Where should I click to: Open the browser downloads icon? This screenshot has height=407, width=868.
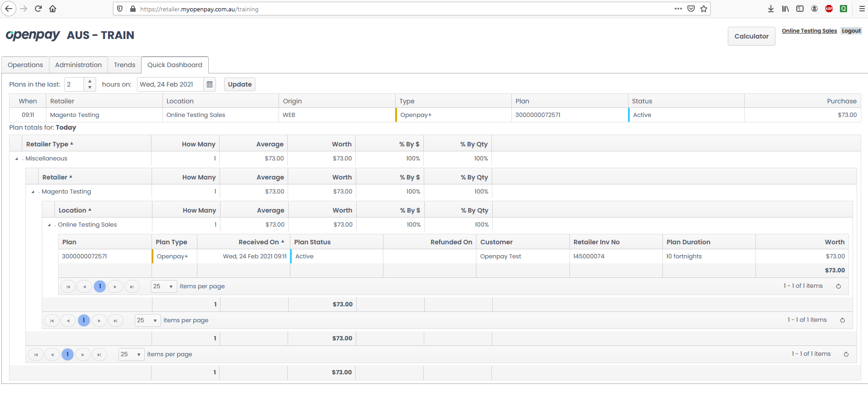click(770, 9)
